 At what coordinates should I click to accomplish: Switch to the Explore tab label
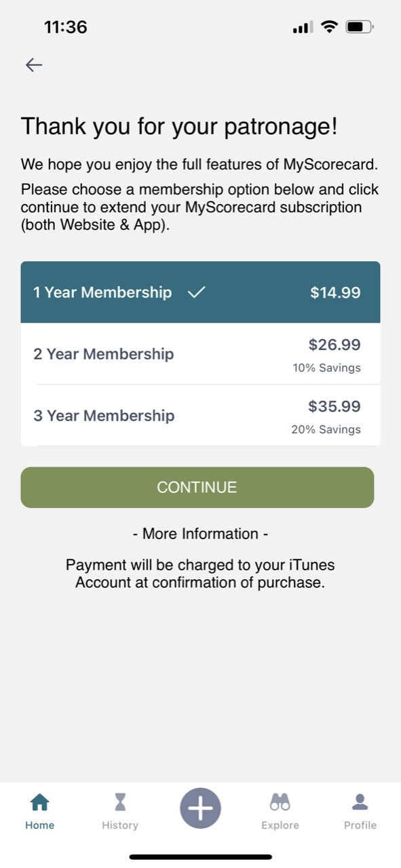coord(280,825)
